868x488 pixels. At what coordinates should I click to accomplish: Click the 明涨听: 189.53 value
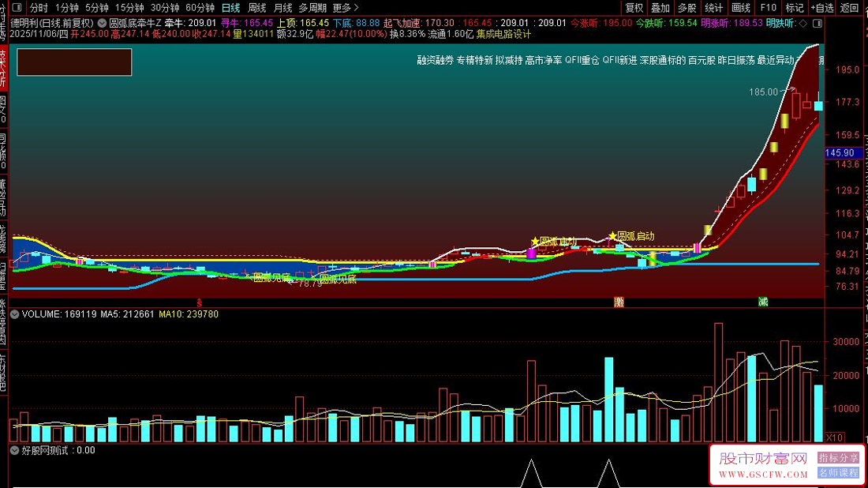pos(731,23)
